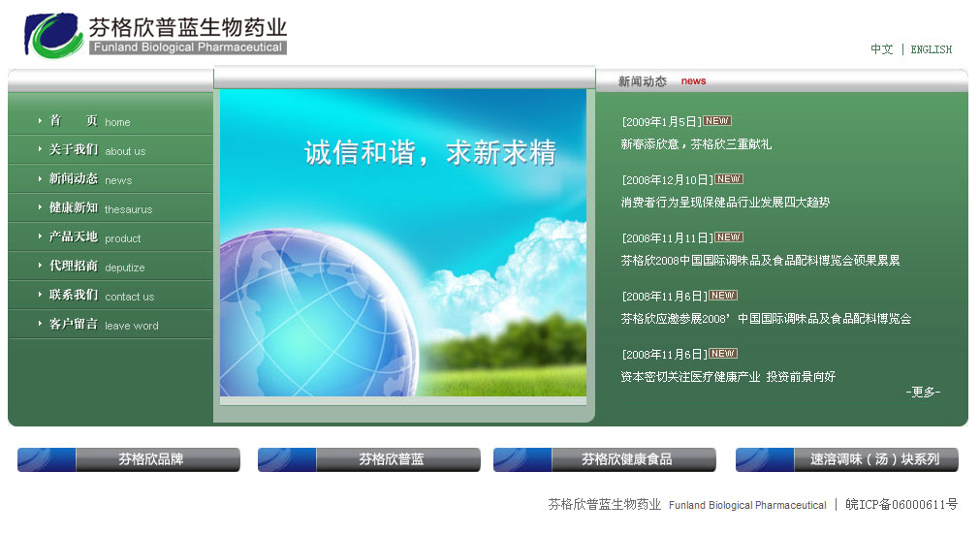Image resolution: width=980 pixels, height=535 pixels.
Task: Click the 速溶调味（汤）块系列 button
Action: pos(847,459)
